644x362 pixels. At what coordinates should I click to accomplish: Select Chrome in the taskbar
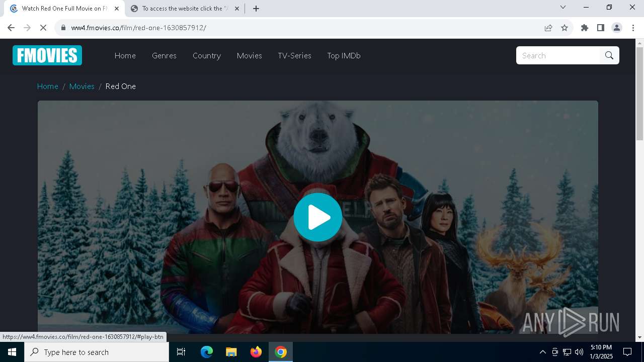281,352
